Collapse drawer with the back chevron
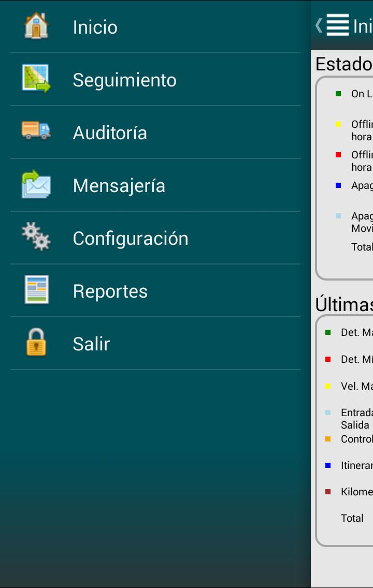373x588 pixels. (x=319, y=25)
